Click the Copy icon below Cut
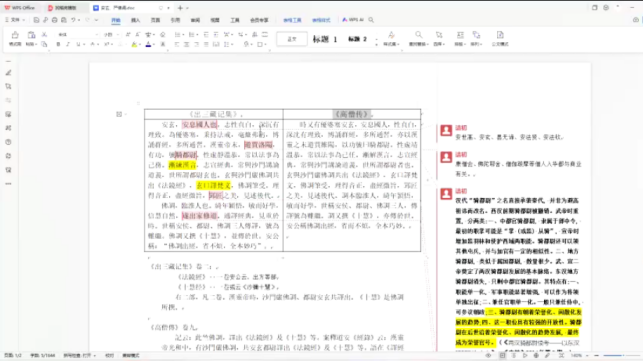644x361 pixels. [x=44, y=44]
